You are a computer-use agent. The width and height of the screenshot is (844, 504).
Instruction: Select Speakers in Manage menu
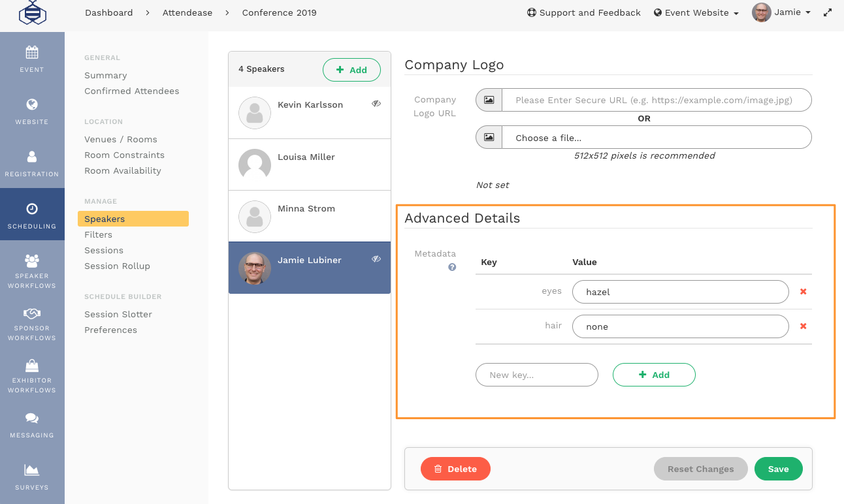[x=133, y=219]
